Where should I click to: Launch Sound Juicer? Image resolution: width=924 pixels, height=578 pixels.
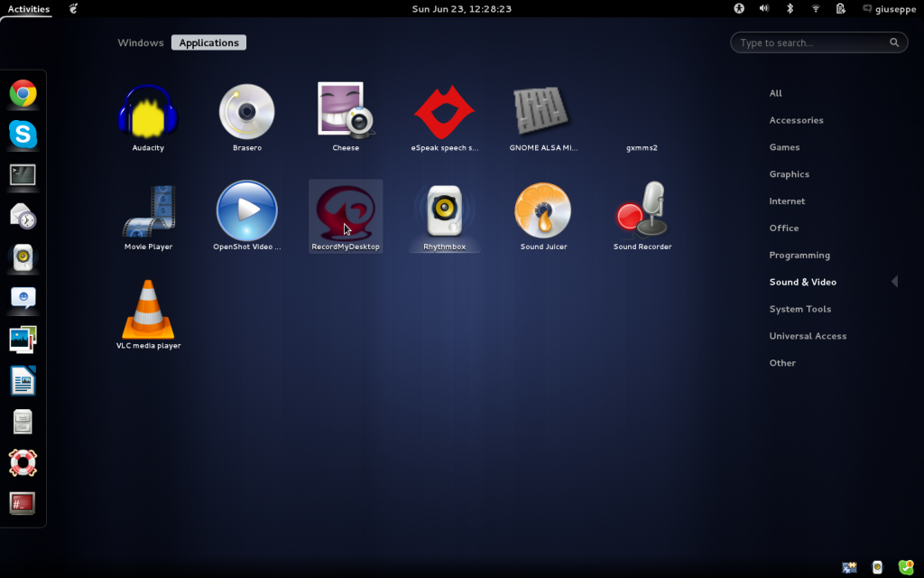(x=543, y=217)
